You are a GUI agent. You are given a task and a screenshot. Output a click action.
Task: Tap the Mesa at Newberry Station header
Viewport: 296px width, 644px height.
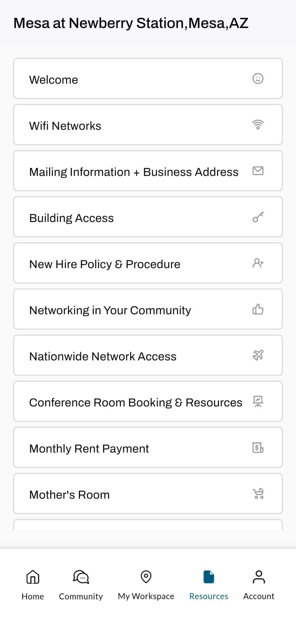(131, 23)
